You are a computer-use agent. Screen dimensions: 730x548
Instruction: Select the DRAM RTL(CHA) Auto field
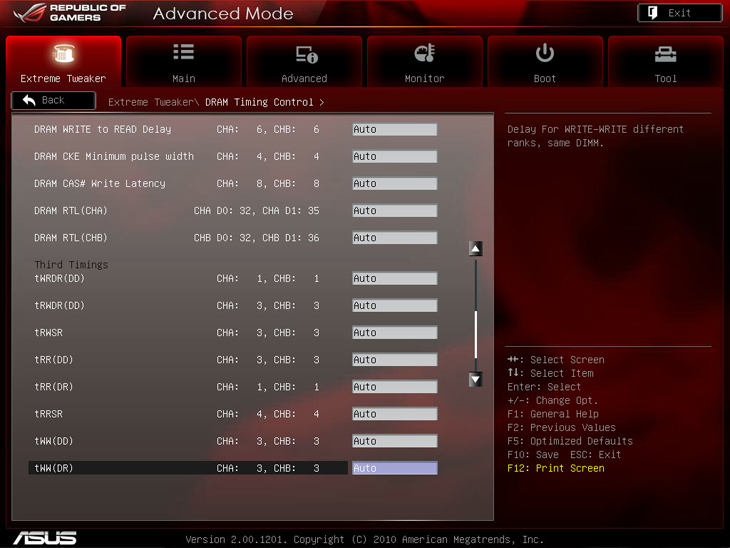pos(394,211)
